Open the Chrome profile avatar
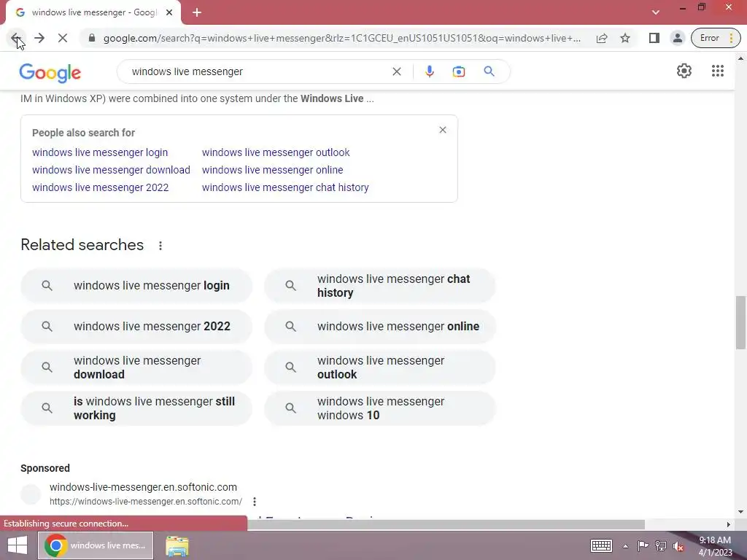 678,38
